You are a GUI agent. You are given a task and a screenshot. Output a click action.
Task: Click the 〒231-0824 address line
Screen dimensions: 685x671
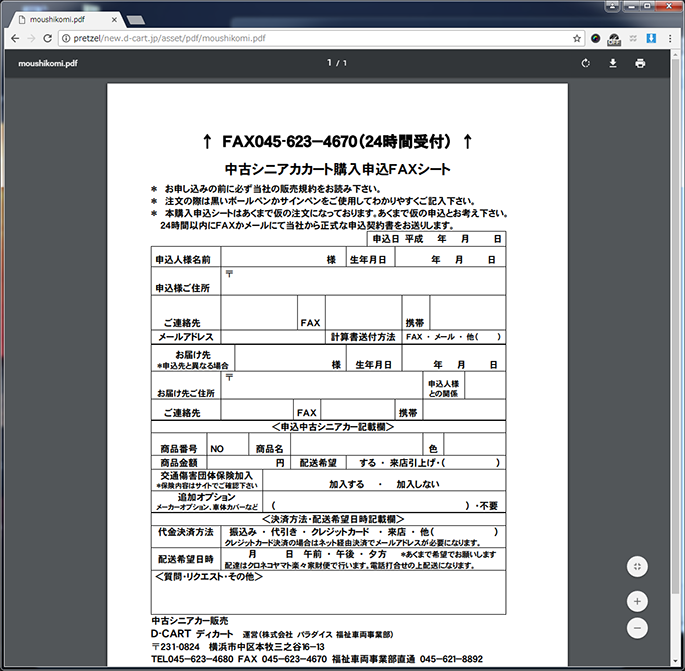pos(238,647)
